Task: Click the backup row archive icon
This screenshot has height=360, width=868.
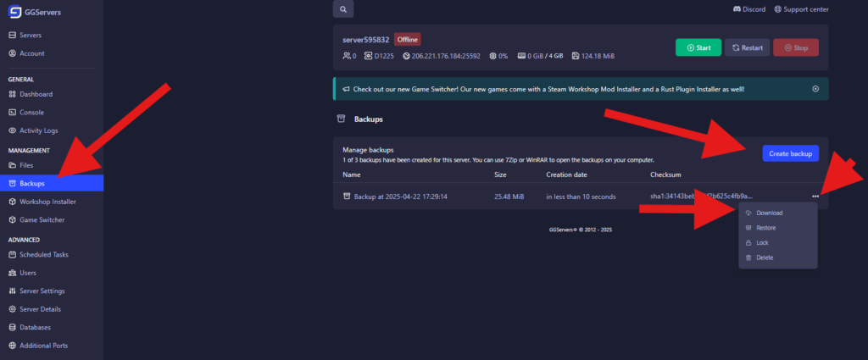Action: [x=347, y=197]
